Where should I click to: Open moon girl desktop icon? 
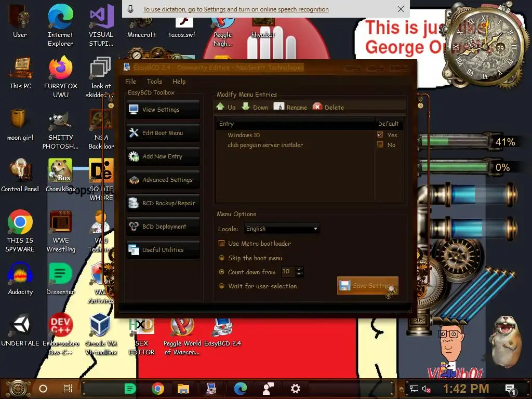click(x=20, y=125)
